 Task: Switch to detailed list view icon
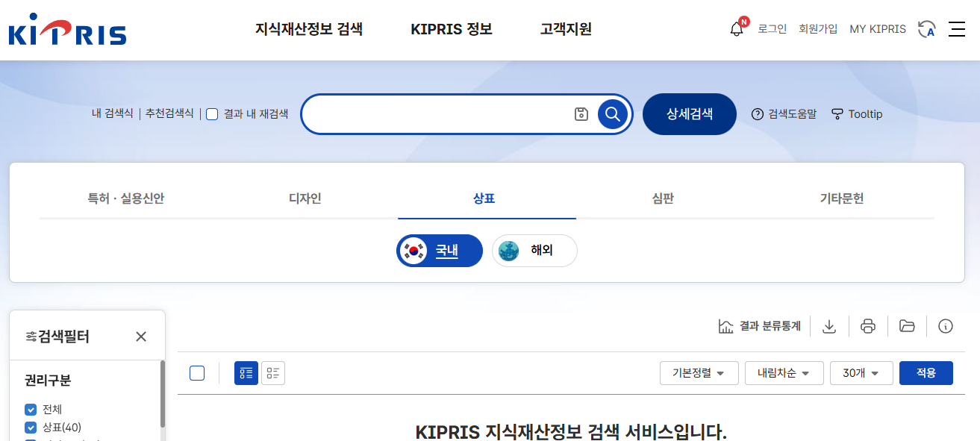[x=246, y=373]
